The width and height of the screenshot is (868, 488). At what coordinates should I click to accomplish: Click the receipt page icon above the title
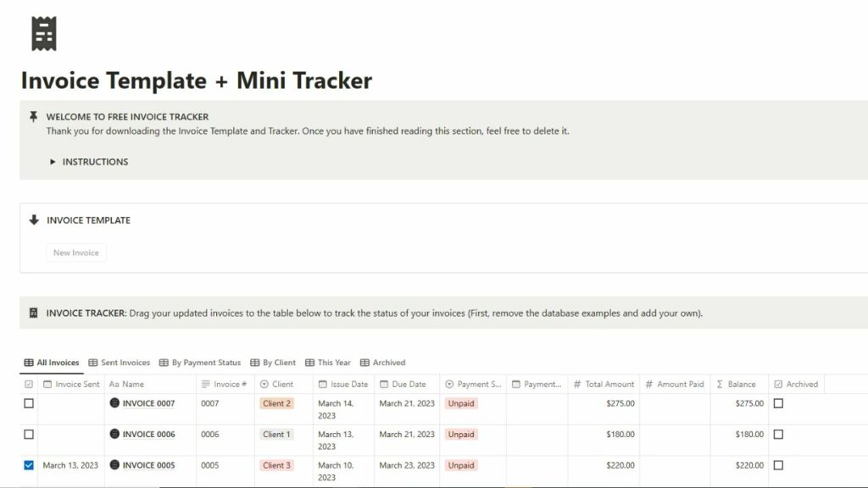coord(43,34)
